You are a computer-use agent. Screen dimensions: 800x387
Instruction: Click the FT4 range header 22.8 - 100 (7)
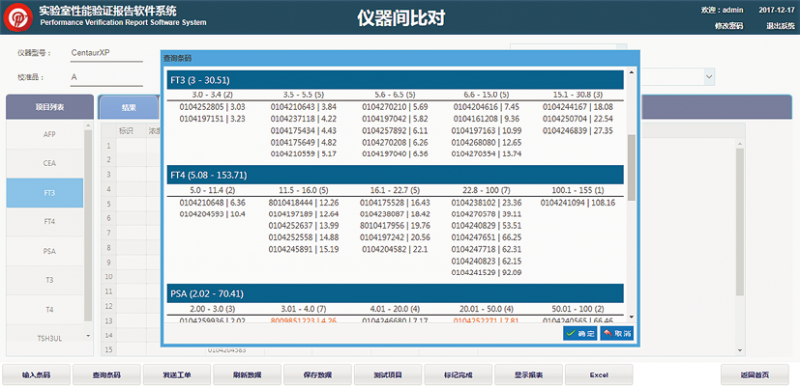pos(486,190)
